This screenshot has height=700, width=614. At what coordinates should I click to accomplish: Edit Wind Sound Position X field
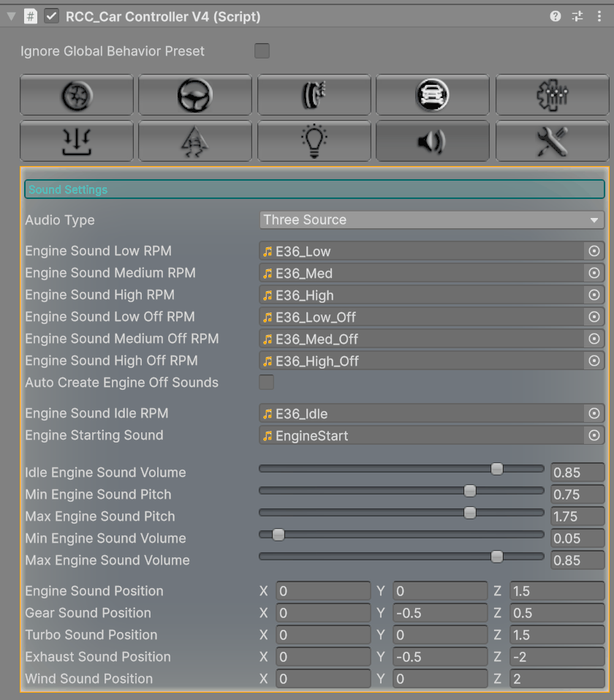[323, 679]
